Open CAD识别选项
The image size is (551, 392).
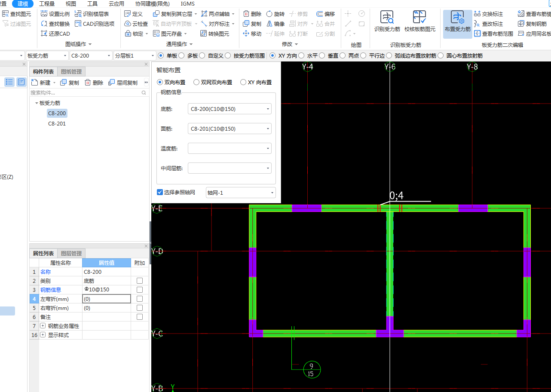tap(95, 24)
